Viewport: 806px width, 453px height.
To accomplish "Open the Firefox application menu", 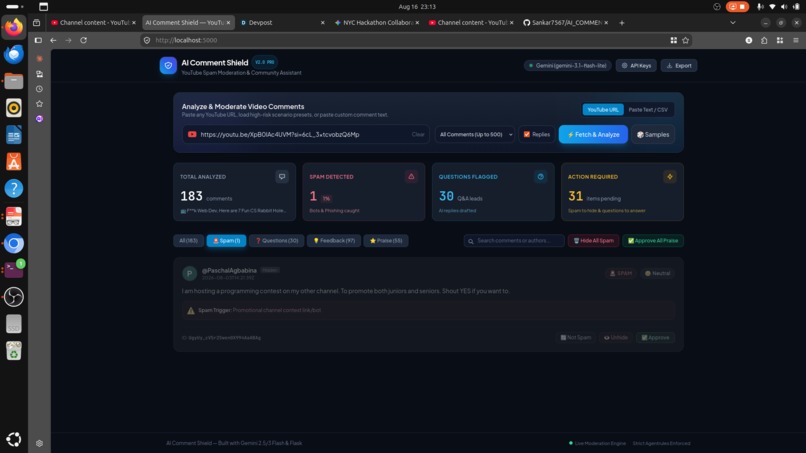I will pyautogui.click(x=796, y=40).
